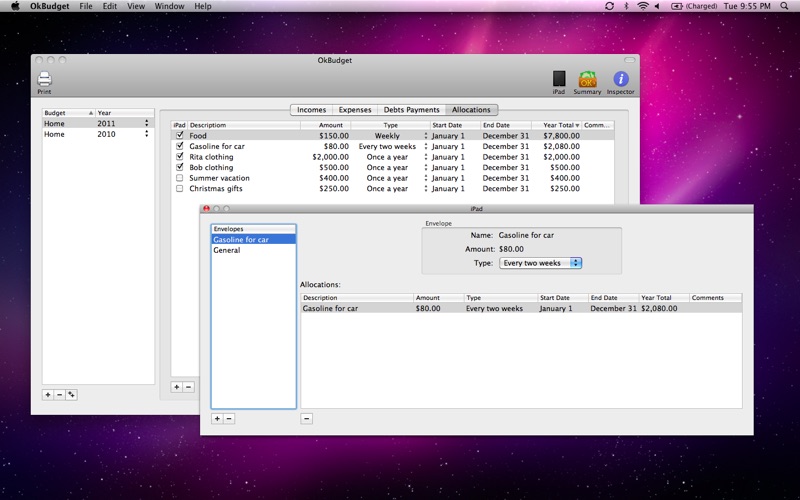Open the OkBudget application menu
Image resolution: width=800 pixels, height=500 pixels.
tap(49, 6)
